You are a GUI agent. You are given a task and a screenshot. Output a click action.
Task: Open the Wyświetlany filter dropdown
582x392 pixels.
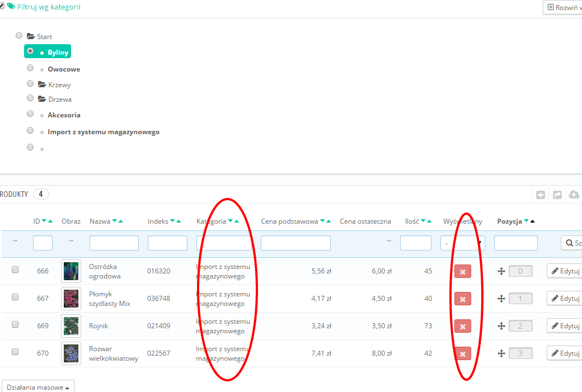tap(462, 243)
